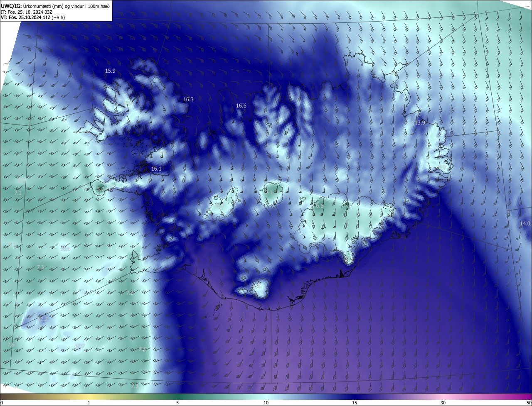Click the 10.7 value label
The image size is (532, 406).
pos(79,347)
